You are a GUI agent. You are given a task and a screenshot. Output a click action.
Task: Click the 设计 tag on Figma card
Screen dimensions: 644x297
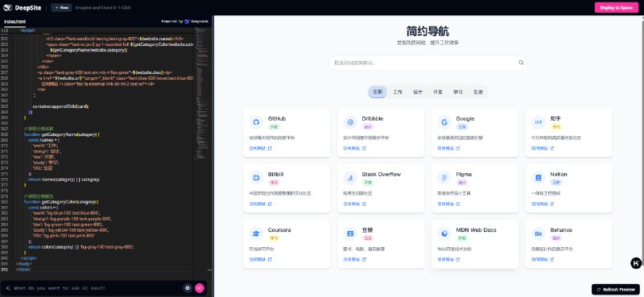click(461, 183)
